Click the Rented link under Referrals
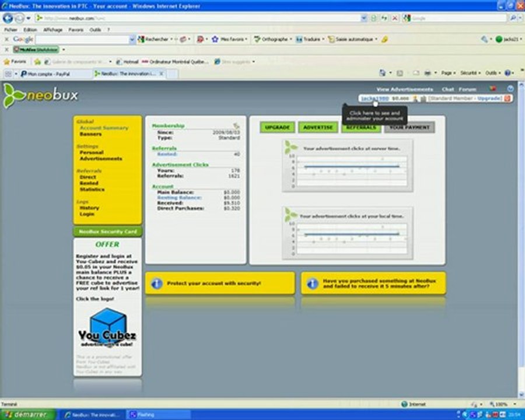This screenshot has height=420, width=525. click(167, 154)
